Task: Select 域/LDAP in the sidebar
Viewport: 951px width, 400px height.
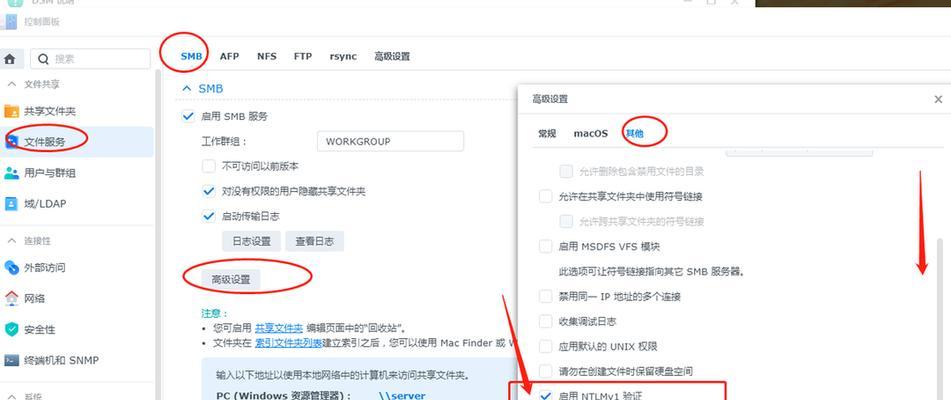Action: (x=45, y=204)
